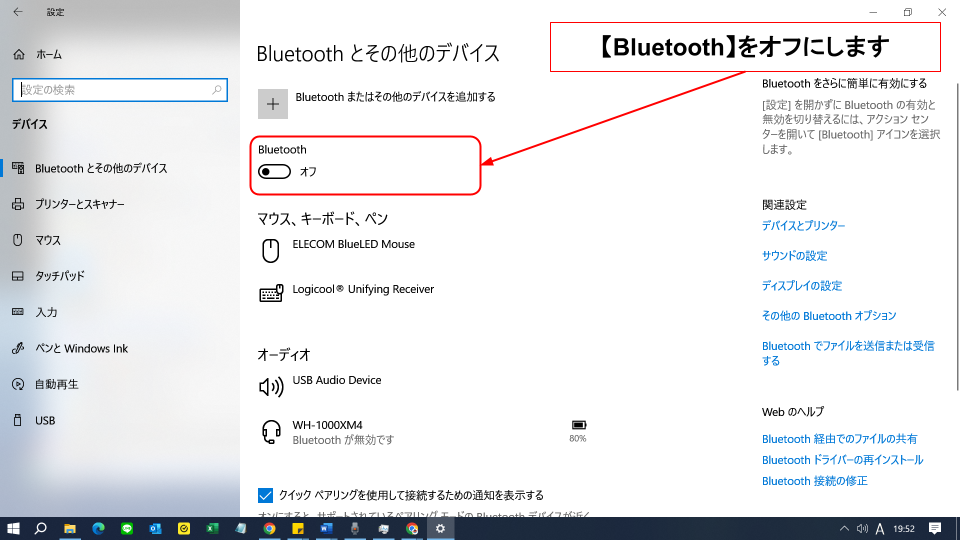The width and height of the screenshot is (960, 540).
Task: Go to タッチパッド settings page
Action: (x=60, y=276)
